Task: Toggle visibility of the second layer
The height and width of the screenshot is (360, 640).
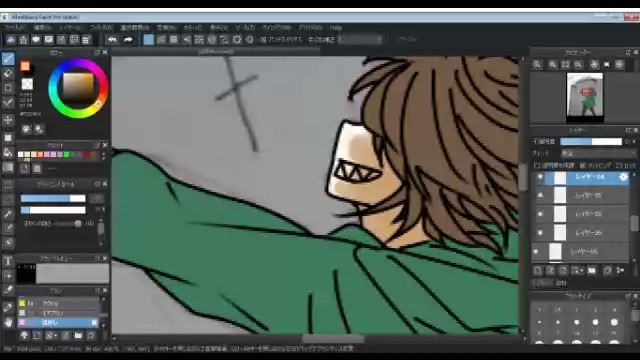Action: coord(540,196)
